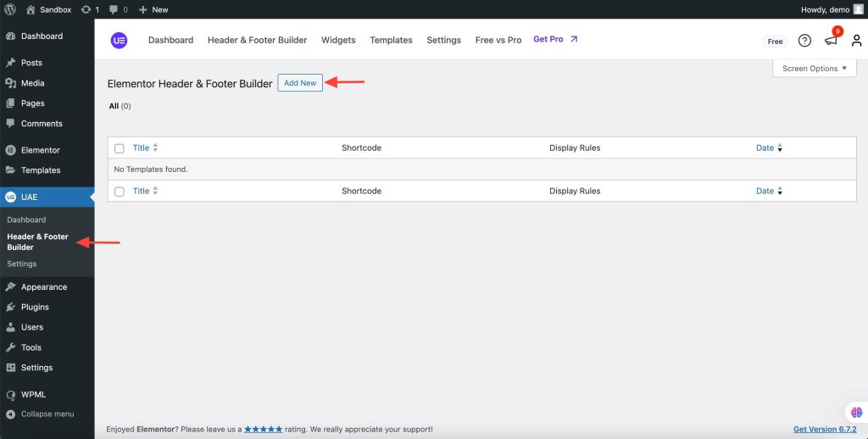Sort by Title in table header
Screen dimensions: 868x439
[x=145, y=147]
